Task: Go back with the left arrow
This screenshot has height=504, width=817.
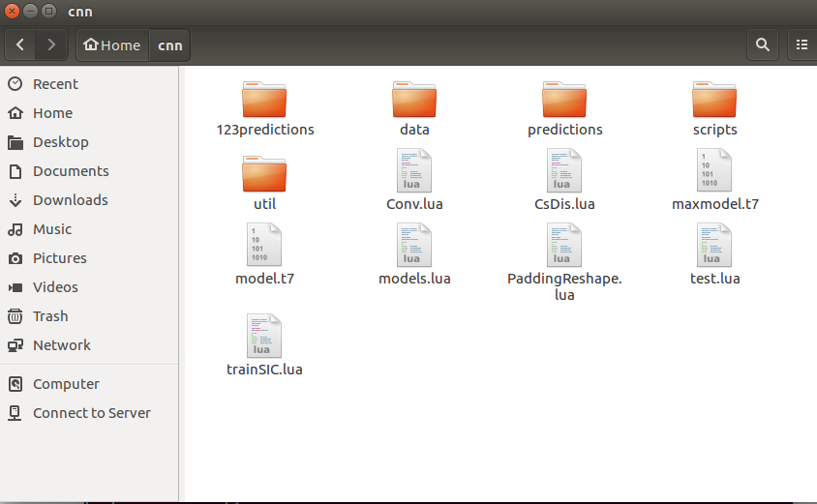Action: pyautogui.click(x=19, y=44)
